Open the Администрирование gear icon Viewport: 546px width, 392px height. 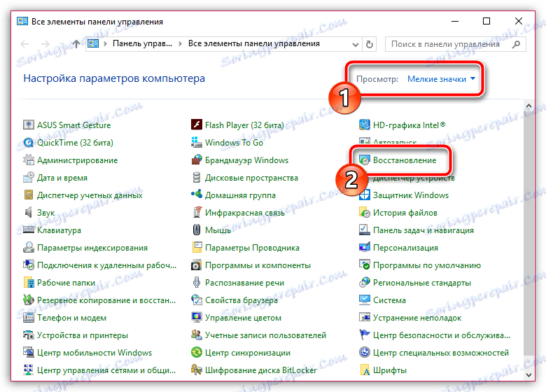click(28, 160)
